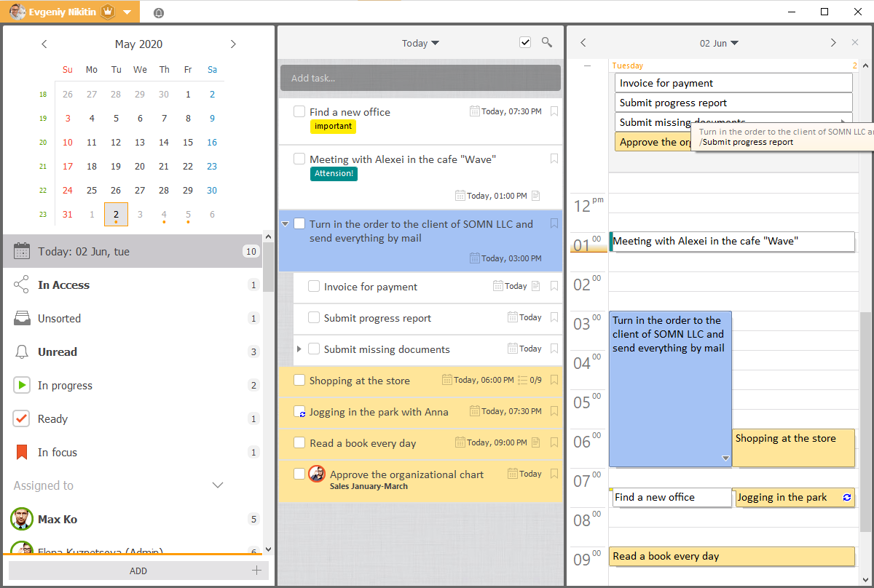Go to next month in the mini calendar
874x588 pixels.
tap(233, 44)
